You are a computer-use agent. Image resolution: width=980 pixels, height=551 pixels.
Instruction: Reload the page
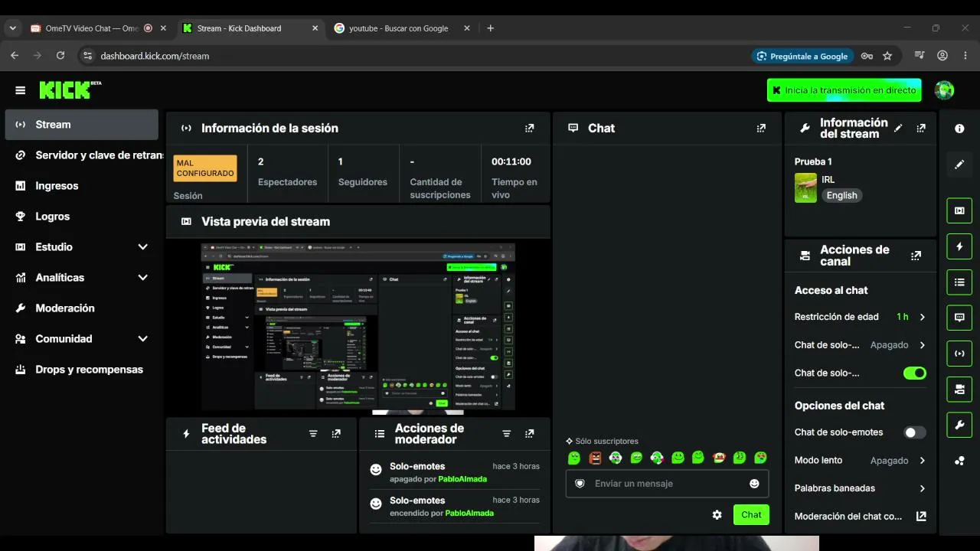click(x=60, y=56)
